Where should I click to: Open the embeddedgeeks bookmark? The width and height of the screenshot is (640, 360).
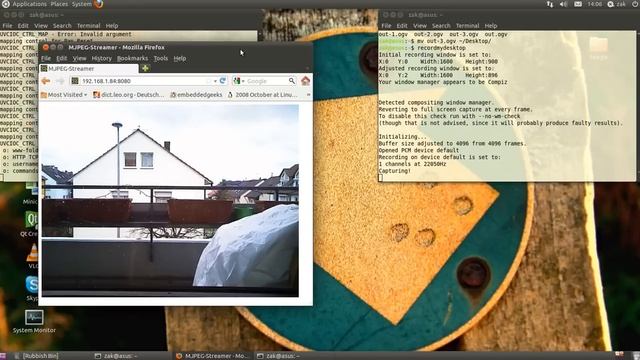coord(196,95)
